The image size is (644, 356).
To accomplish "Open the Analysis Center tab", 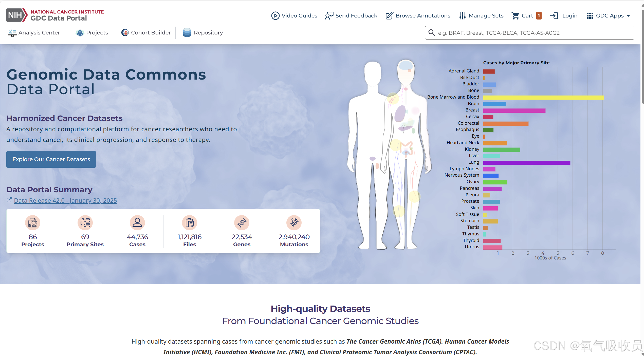I will click(34, 33).
